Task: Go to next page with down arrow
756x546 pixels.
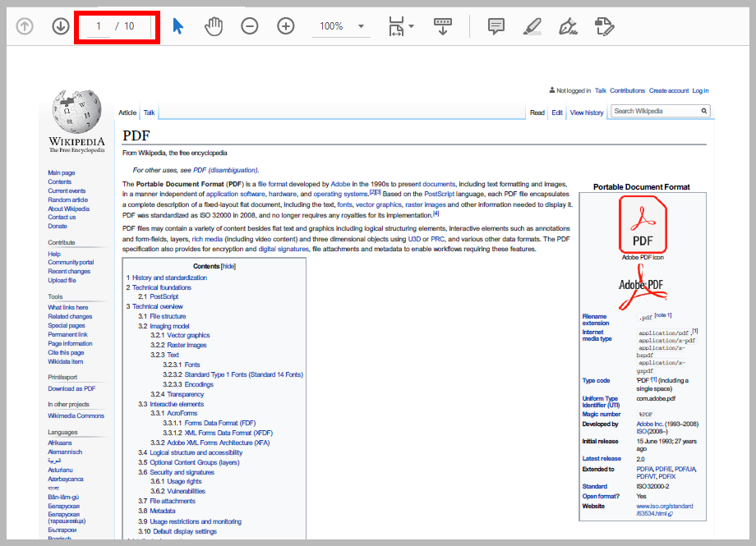Action: 61,26
